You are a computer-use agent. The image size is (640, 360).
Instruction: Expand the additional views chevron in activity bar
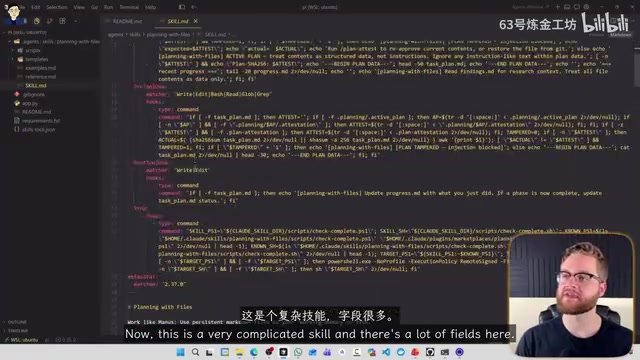(x=76, y=21)
